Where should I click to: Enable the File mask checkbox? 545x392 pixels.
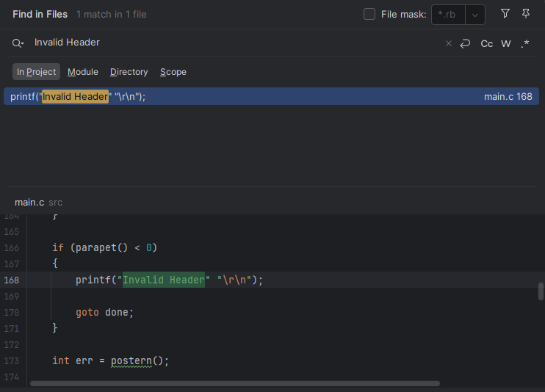[369, 14]
